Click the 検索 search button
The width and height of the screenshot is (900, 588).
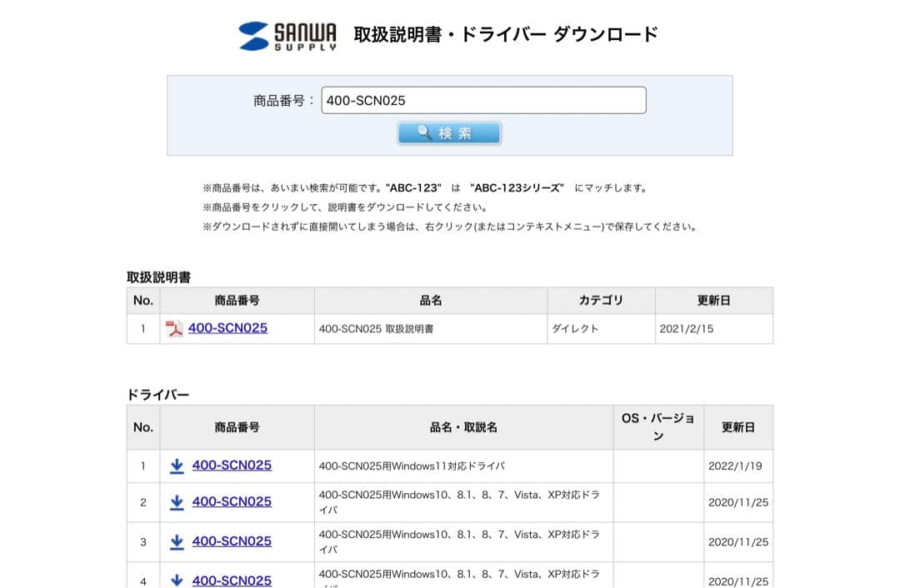click(449, 132)
